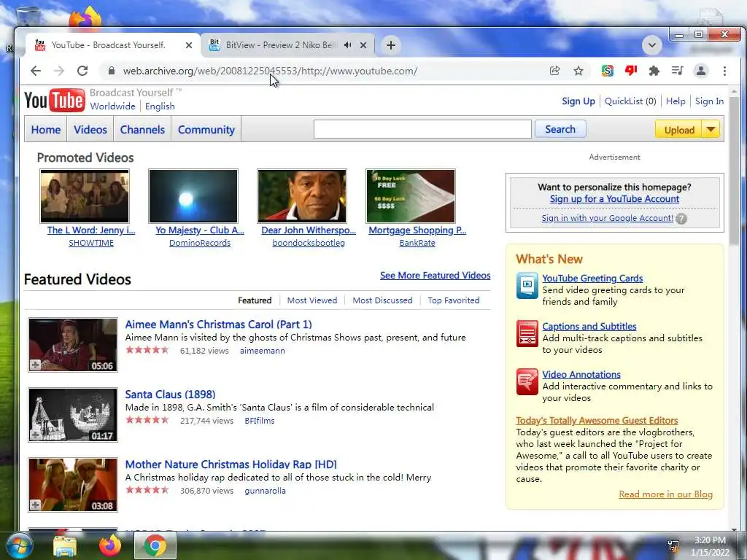Click the Chrome taskbar icon
Screen dimensions: 747x560
point(155,545)
